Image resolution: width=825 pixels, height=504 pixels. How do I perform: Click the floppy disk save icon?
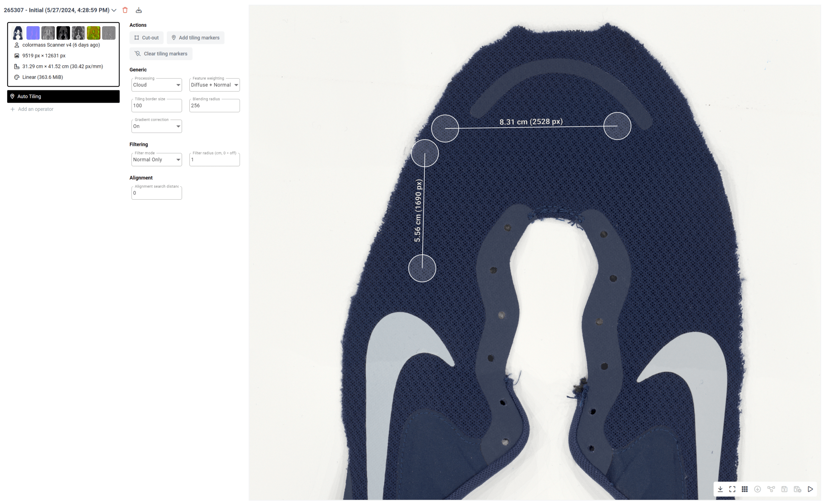pos(784,489)
